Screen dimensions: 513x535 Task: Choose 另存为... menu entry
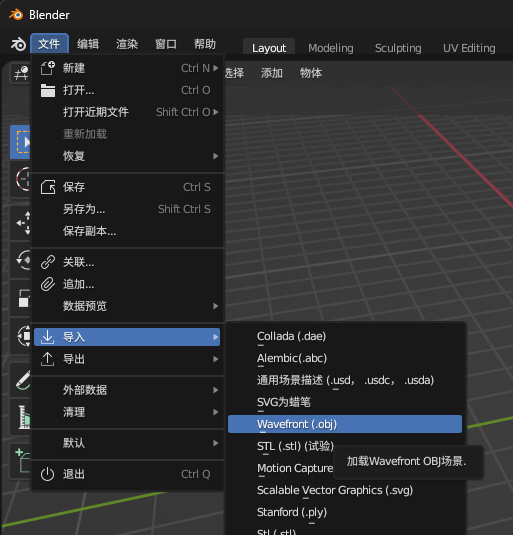pos(127,209)
